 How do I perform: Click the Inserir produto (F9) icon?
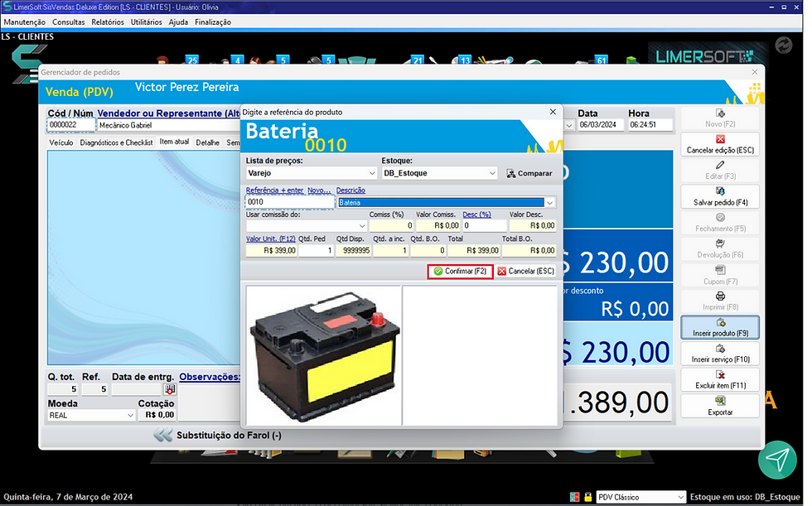[x=720, y=323]
